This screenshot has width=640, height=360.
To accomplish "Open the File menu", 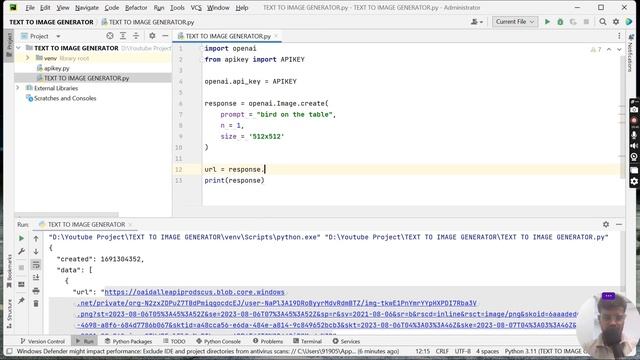I will coord(30,7).
